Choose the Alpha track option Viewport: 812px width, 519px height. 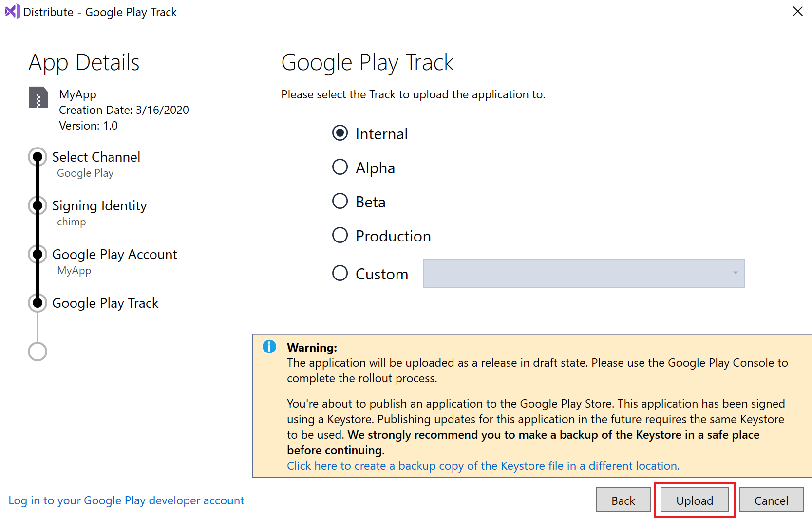point(340,167)
